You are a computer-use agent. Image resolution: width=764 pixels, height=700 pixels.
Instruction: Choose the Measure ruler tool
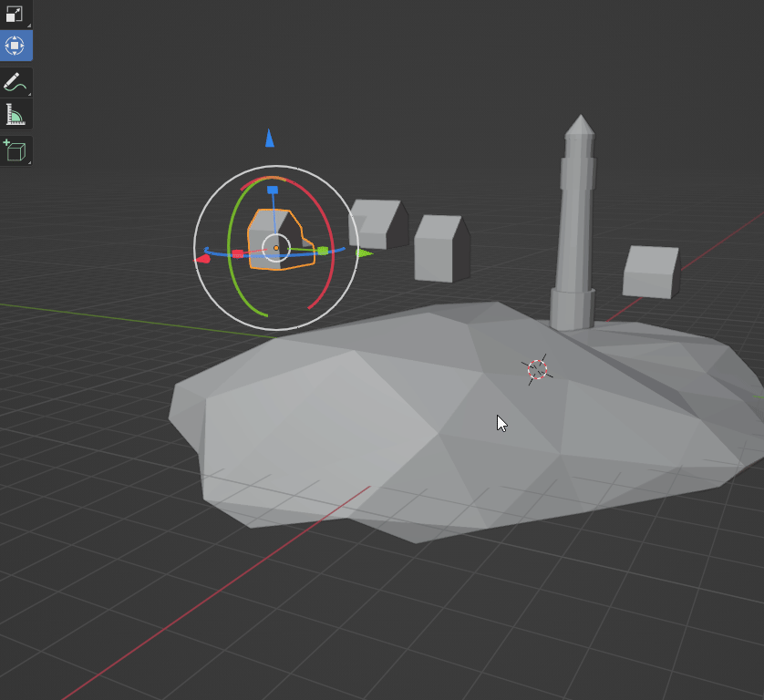(x=15, y=114)
